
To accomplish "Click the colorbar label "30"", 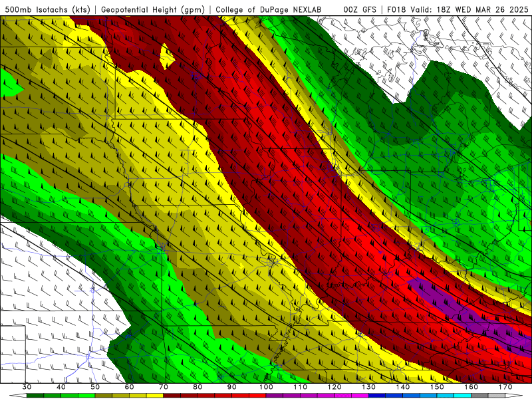I will 27,387.
